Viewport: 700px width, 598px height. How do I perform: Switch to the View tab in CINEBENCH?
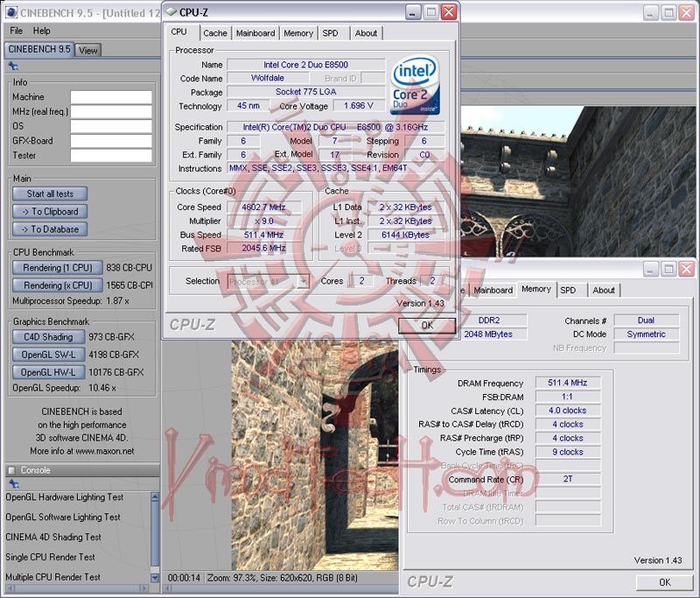click(88, 51)
